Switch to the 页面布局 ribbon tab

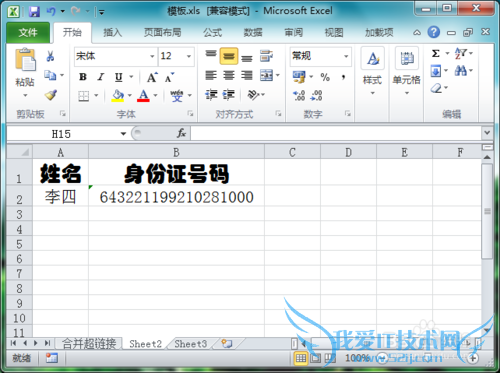point(163,32)
